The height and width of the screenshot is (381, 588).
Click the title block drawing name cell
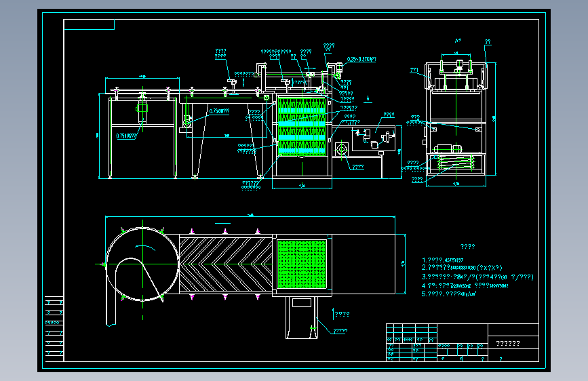(513, 343)
